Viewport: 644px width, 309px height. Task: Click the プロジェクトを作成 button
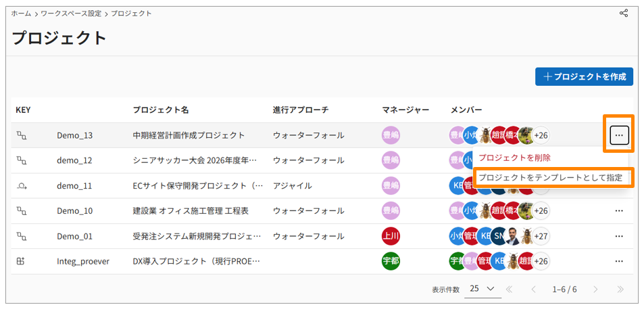tap(584, 76)
